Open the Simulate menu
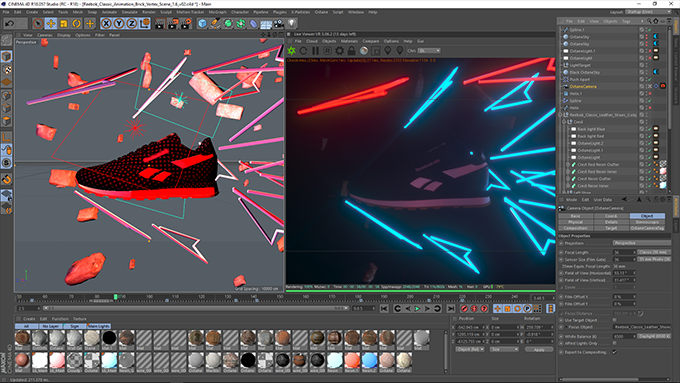680x383 pixels. [129, 12]
